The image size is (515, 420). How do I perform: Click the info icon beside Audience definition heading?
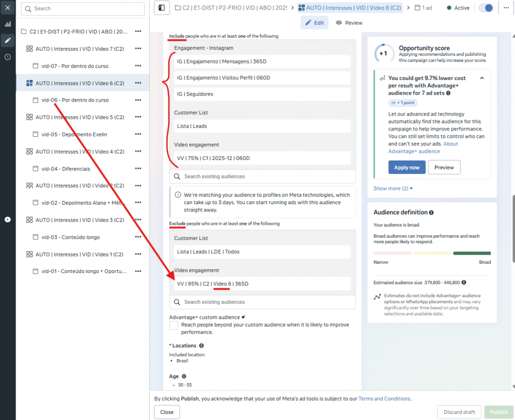click(430, 212)
